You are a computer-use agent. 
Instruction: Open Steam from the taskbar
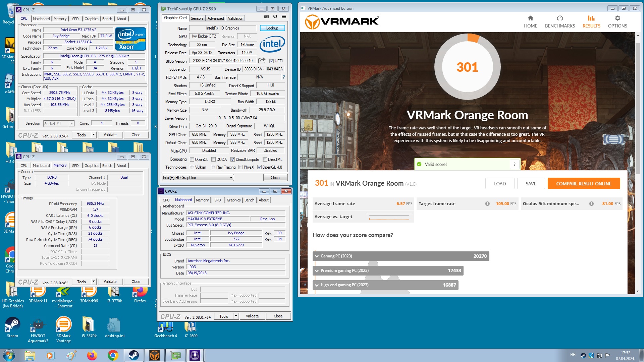point(133,355)
